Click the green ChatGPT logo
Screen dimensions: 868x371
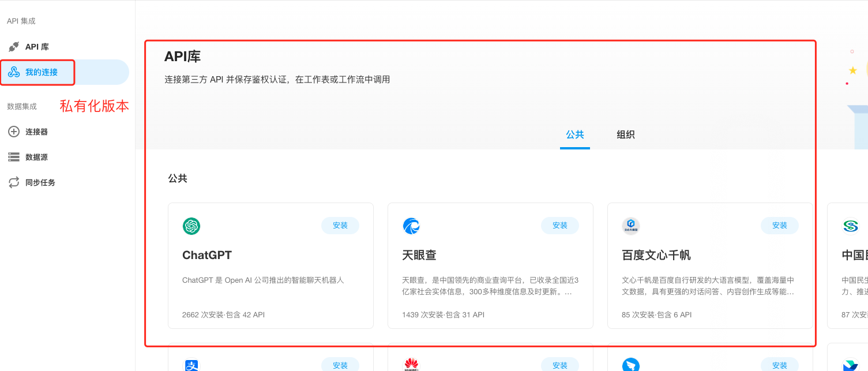coord(191,226)
